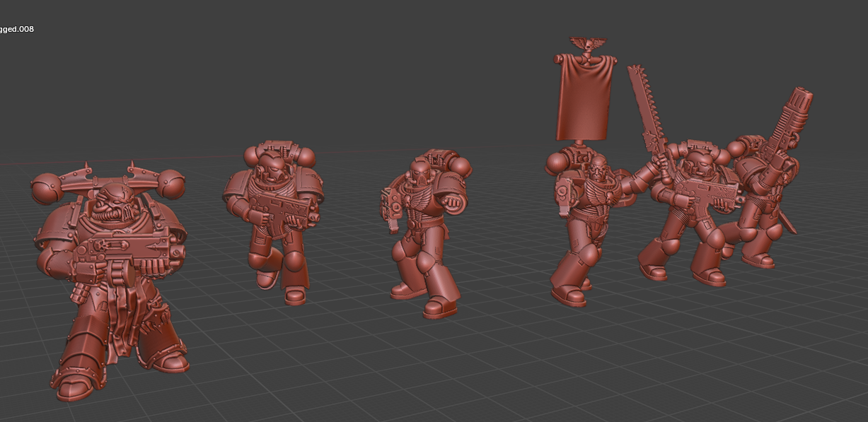The image size is (868, 422).
Task: Select the marine pointing with a pistol
Action: tap(427, 233)
